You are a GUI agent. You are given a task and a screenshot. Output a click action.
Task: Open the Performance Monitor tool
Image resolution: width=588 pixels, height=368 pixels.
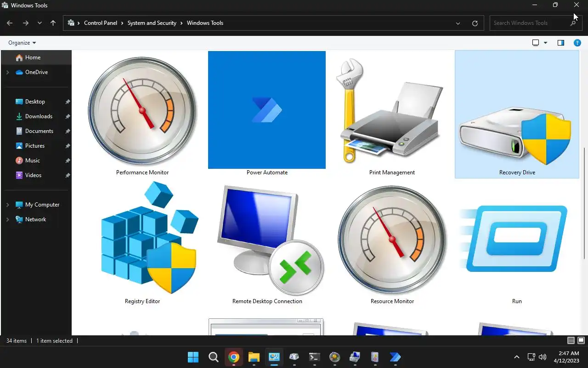[x=142, y=114]
